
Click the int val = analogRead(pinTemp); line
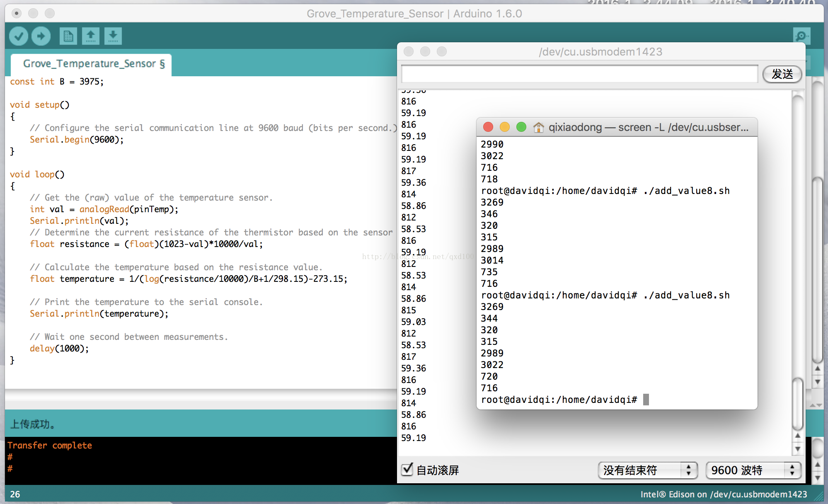coord(104,209)
